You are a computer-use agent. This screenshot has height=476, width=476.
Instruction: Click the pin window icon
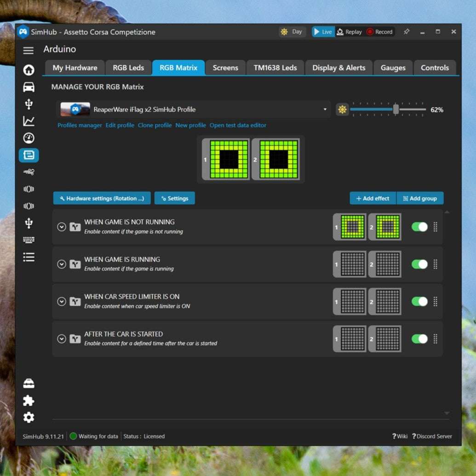tap(407, 32)
